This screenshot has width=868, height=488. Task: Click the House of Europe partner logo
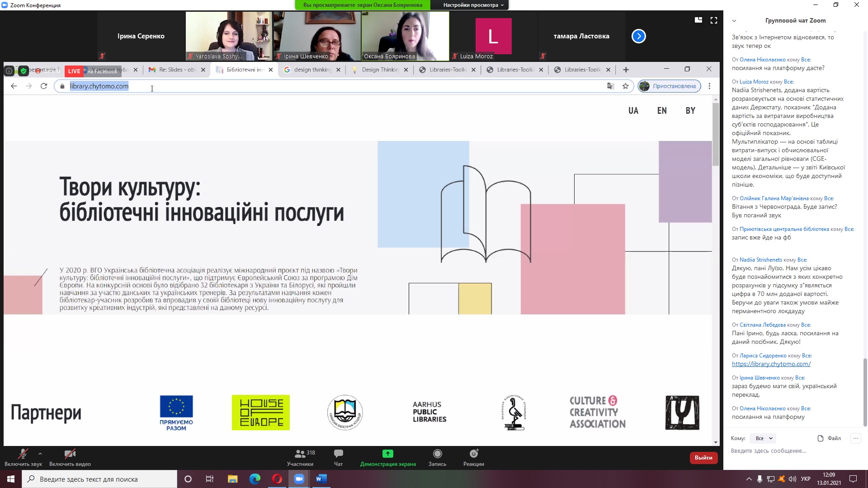click(x=261, y=413)
